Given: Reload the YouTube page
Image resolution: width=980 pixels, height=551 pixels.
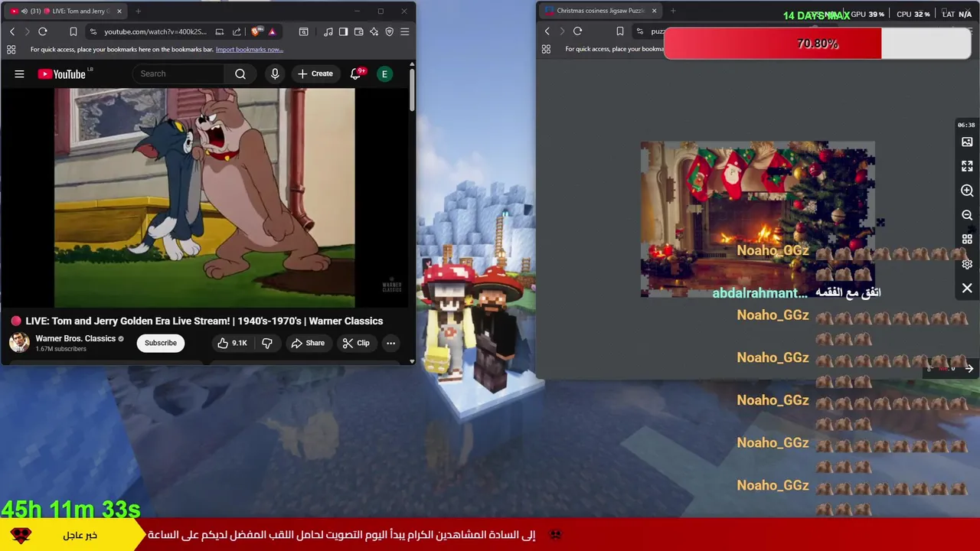Looking at the screenshot, I should click(x=43, y=31).
